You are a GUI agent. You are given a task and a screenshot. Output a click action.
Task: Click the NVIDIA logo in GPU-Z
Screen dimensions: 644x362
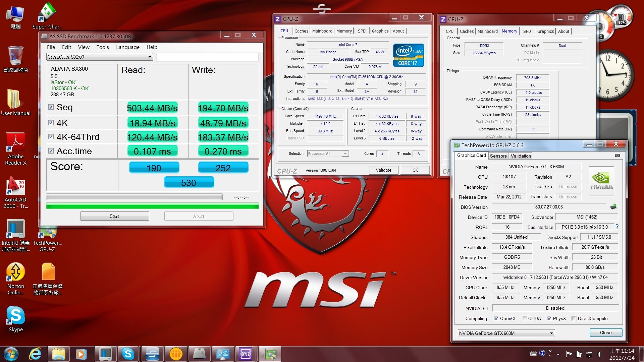601,181
